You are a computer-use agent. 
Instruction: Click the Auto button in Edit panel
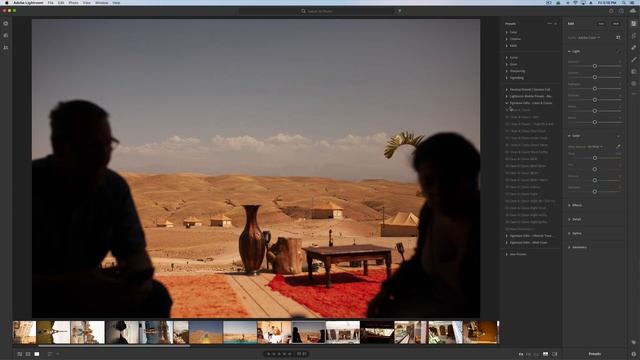[601, 24]
